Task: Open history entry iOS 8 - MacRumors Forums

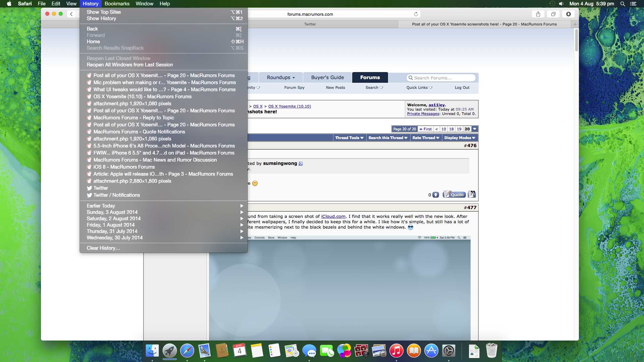Action: click(x=164, y=167)
